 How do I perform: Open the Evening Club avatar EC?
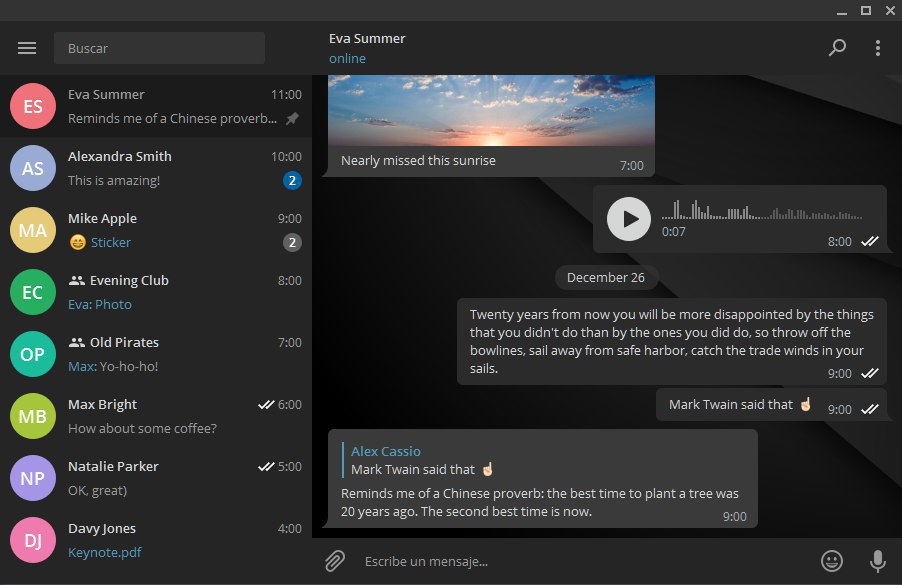tap(33, 292)
